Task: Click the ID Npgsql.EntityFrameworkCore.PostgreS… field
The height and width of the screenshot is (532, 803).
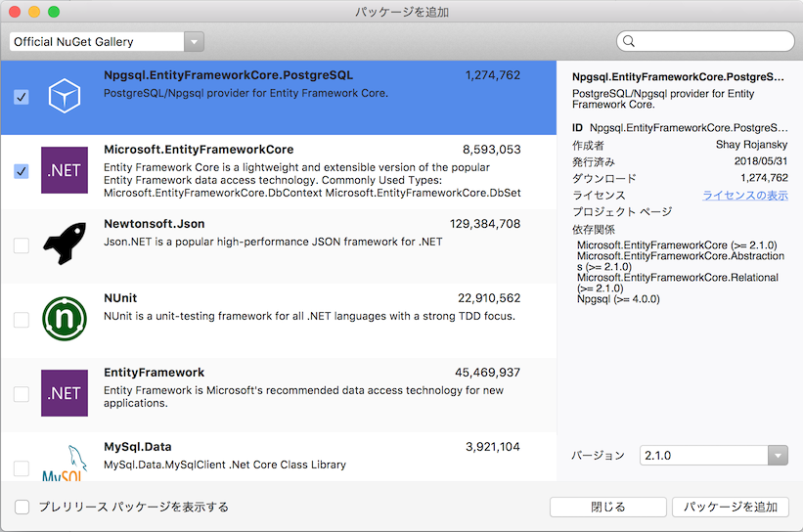Action: point(680,127)
